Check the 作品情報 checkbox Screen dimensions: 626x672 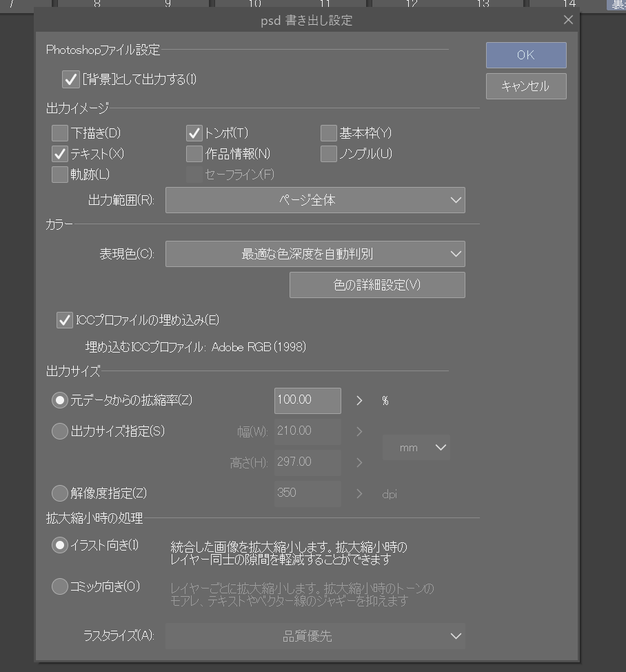tap(194, 154)
